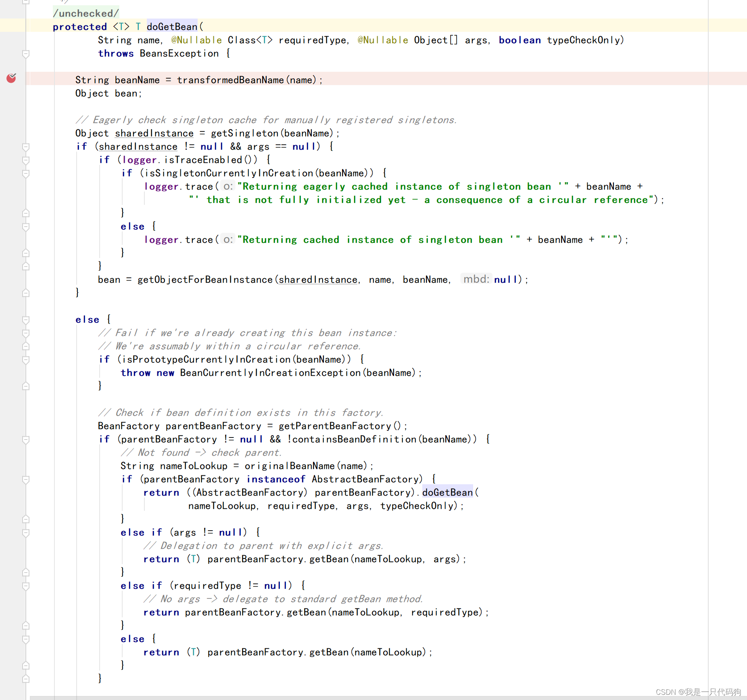Click the red verified breakpoint icon
This screenshot has height=700, width=747.
pos(11,79)
